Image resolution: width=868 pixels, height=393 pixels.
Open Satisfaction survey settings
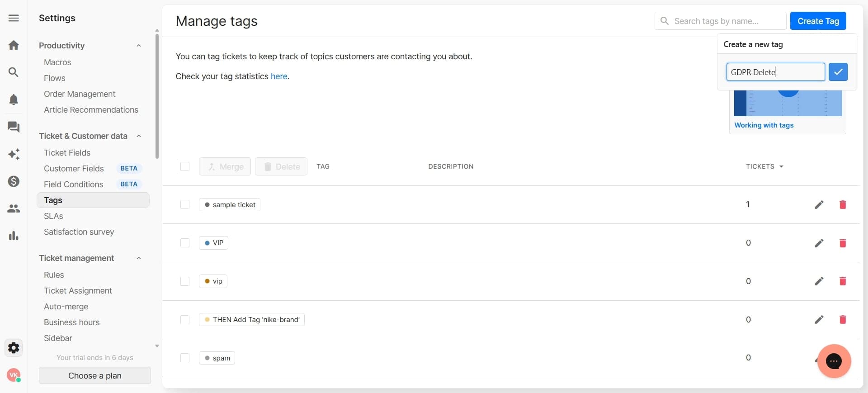coord(79,232)
